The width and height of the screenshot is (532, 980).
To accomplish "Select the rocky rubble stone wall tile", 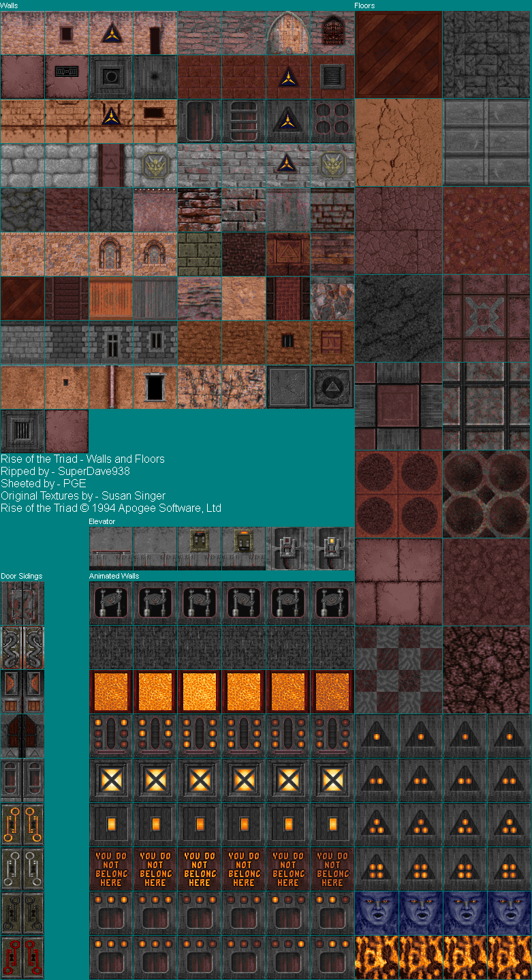I will (332, 298).
